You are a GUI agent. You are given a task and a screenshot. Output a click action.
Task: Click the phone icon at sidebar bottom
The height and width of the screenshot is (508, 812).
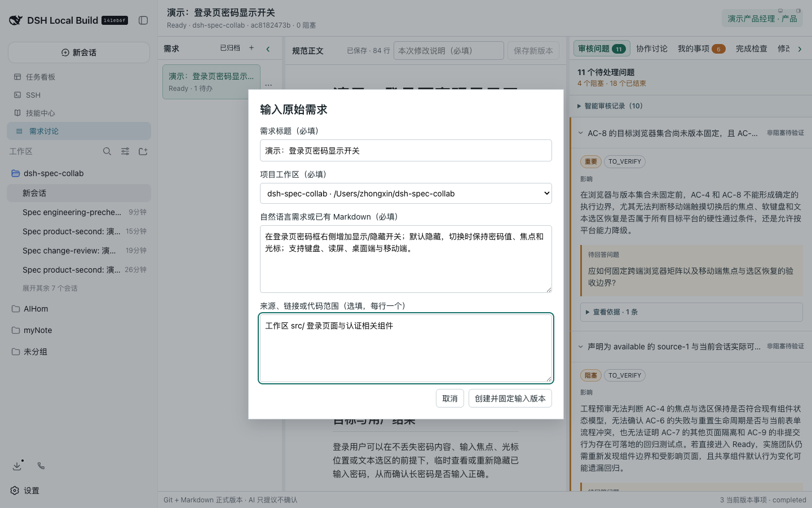(x=41, y=466)
